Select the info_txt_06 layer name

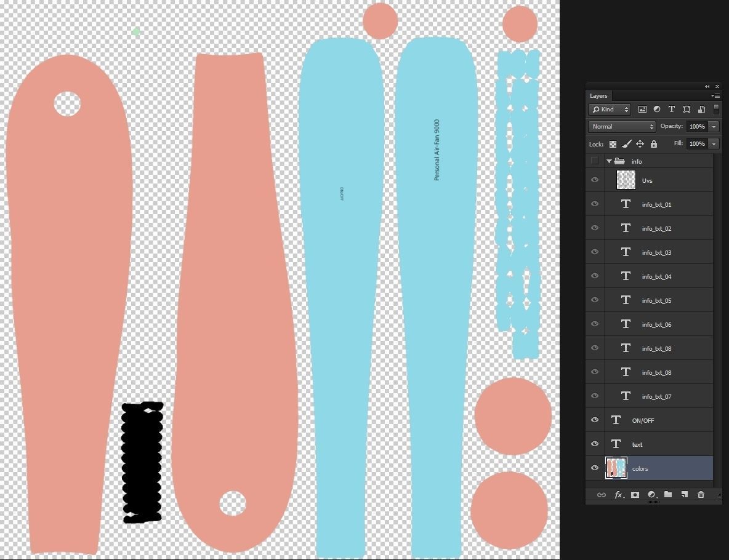click(656, 324)
